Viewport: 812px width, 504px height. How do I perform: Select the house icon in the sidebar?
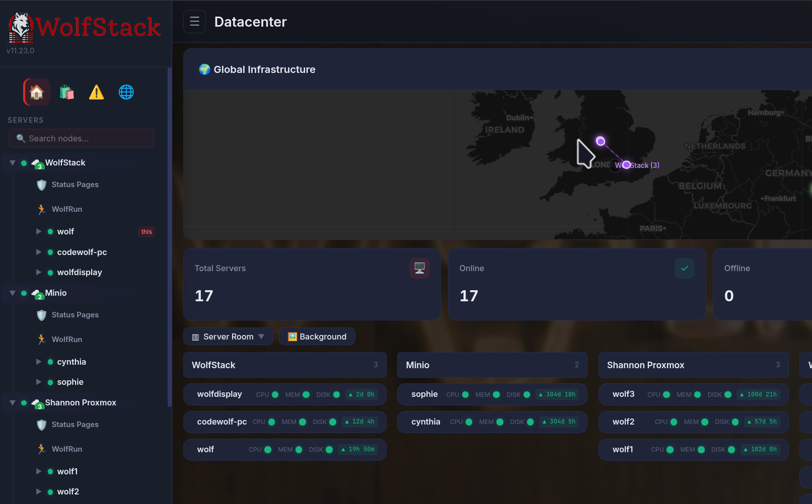pyautogui.click(x=36, y=92)
